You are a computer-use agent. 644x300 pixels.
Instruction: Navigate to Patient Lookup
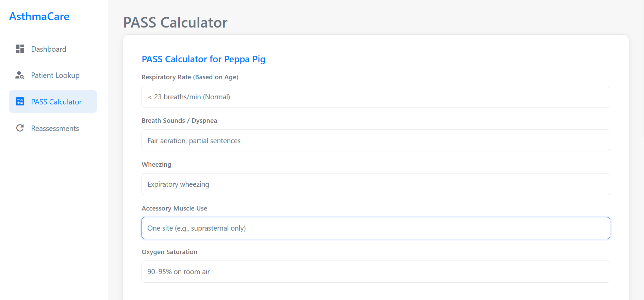pyautogui.click(x=55, y=75)
